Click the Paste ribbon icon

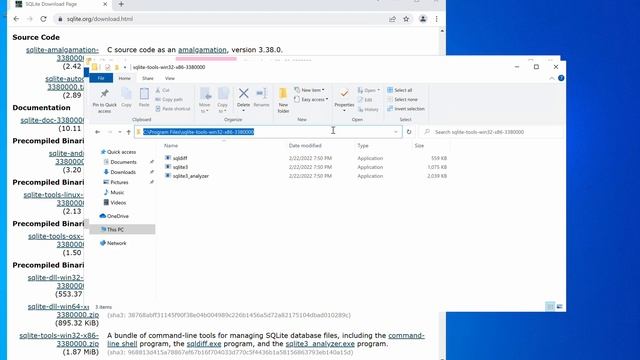click(144, 98)
